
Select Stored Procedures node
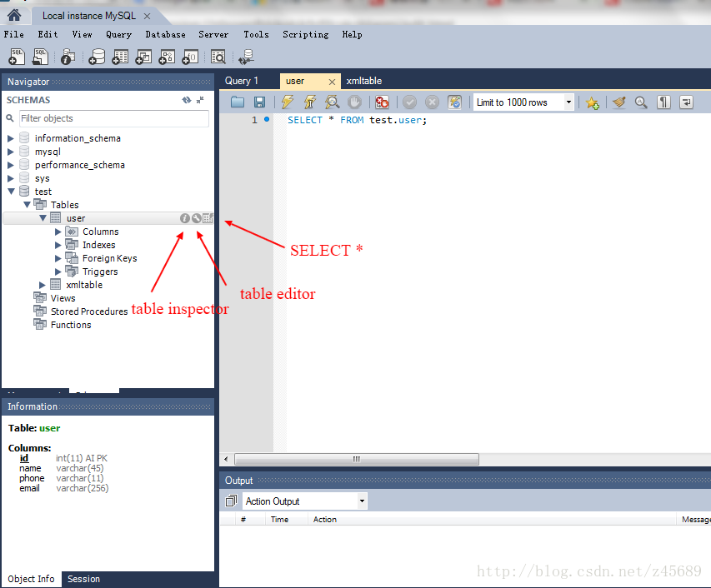click(x=89, y=311)
